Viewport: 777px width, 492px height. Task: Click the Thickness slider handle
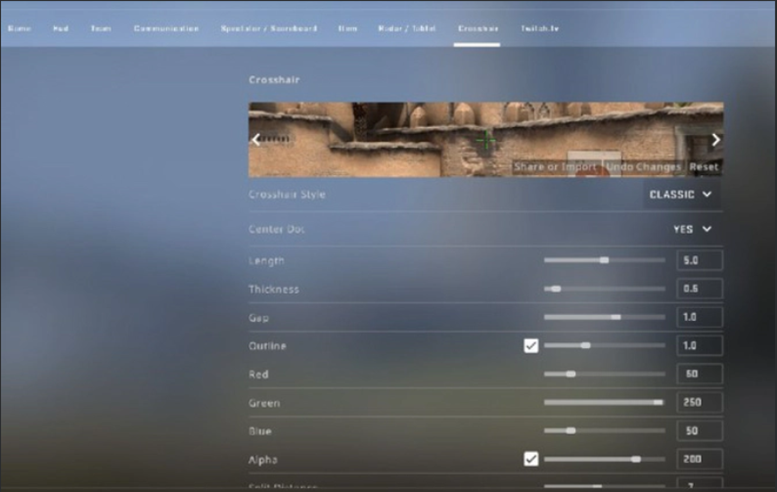pyautogui.click(x=556, y=289)
